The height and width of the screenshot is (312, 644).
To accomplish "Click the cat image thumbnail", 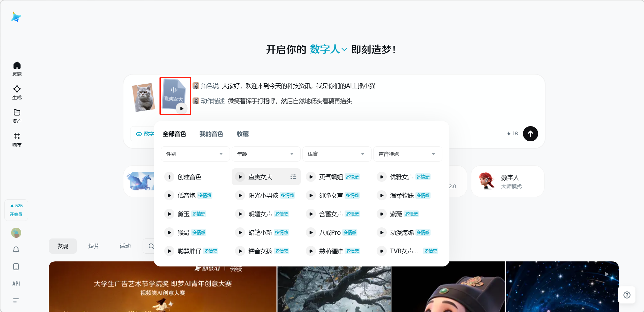I will click(x=144, y=97).
